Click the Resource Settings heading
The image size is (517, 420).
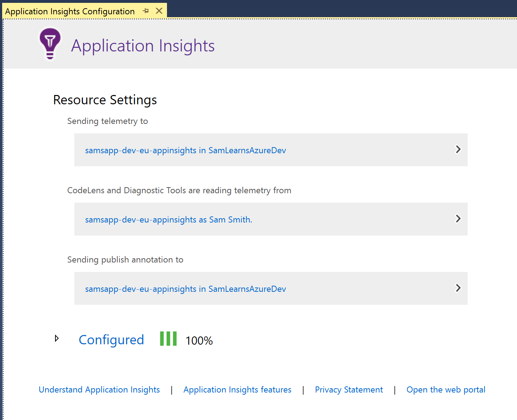(105, 100)
